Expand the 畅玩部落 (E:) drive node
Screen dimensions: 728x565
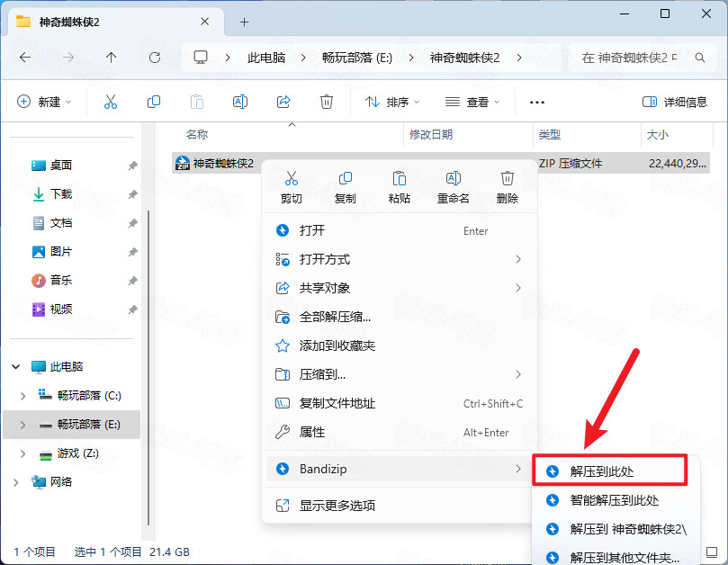pyautogui.click(x=22, y=425)
